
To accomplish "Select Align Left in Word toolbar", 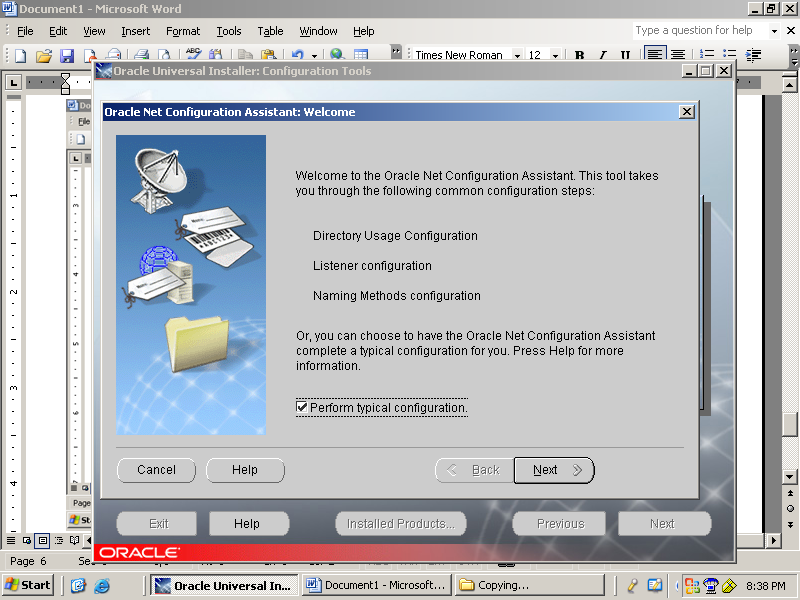I will 655,54.
